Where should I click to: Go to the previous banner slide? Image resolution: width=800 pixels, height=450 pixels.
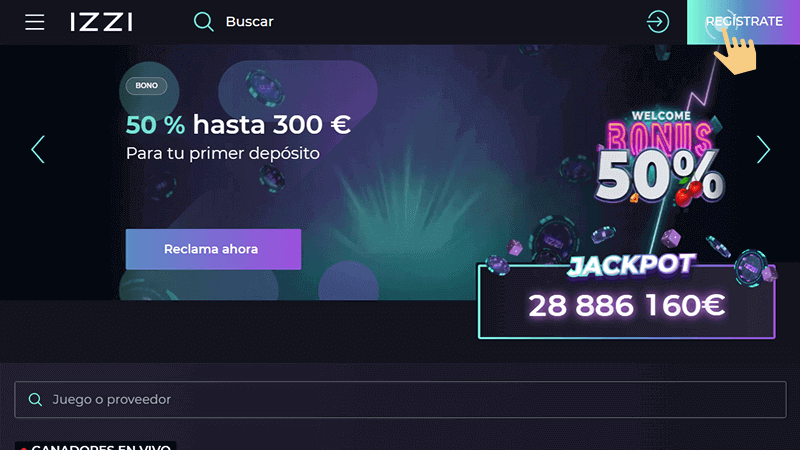[38, 149]
